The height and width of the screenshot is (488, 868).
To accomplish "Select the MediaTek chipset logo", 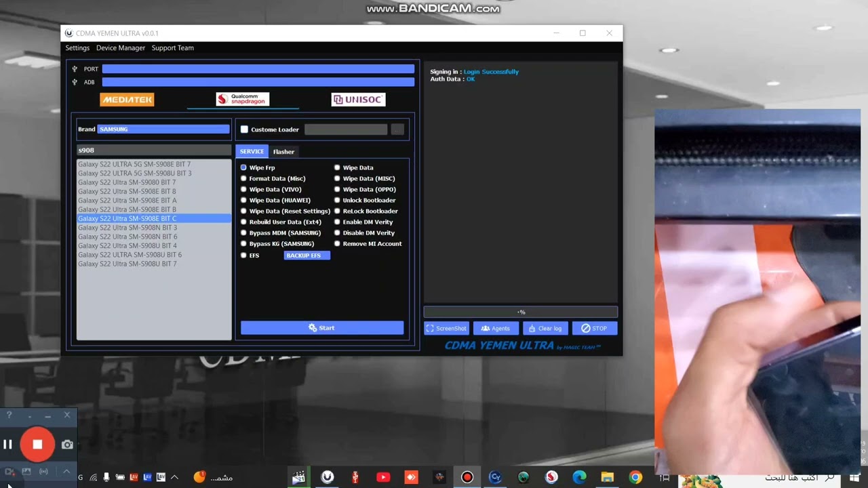I will (127, 100).
